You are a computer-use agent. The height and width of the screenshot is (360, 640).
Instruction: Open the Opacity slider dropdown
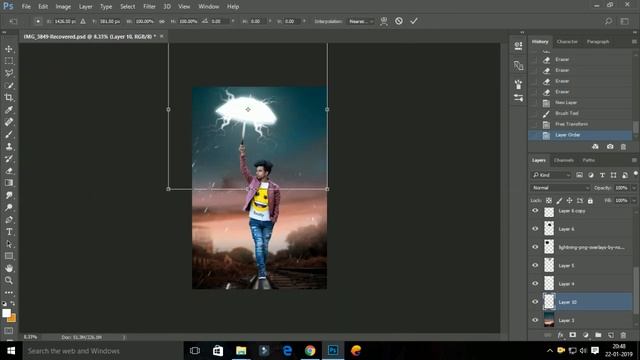634,188
